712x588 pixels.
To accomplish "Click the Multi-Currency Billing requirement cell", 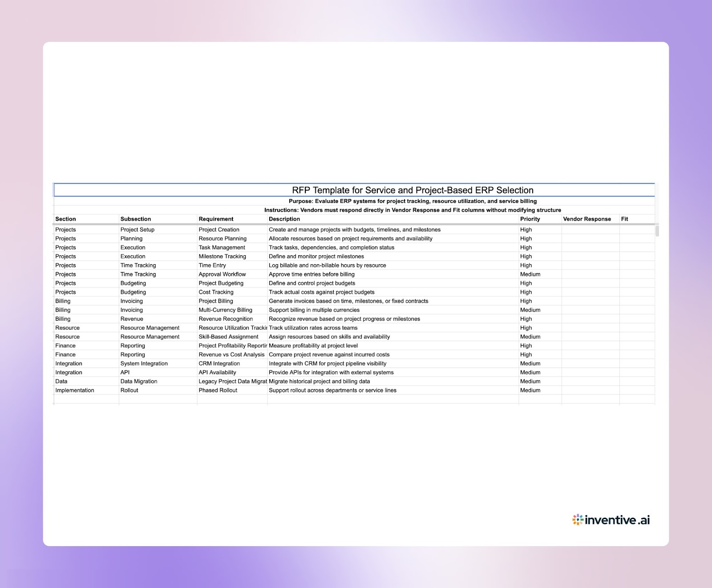I will tap(225, 310).
